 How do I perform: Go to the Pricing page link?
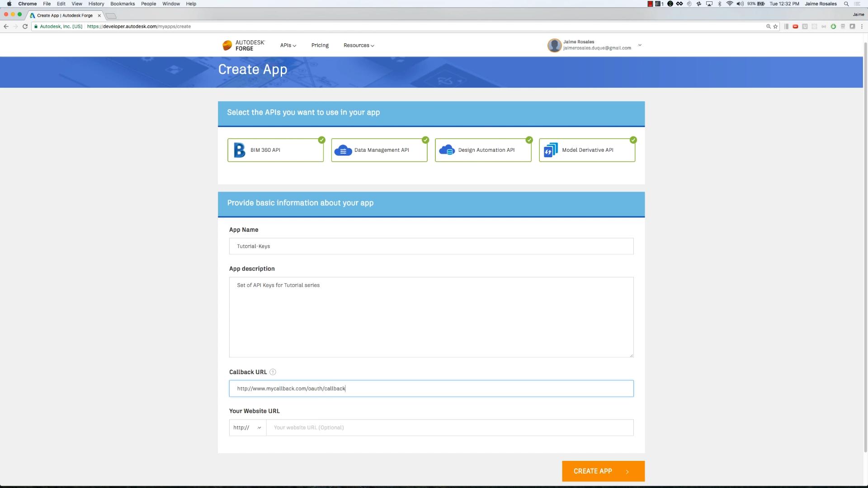[x=320, y=46]
